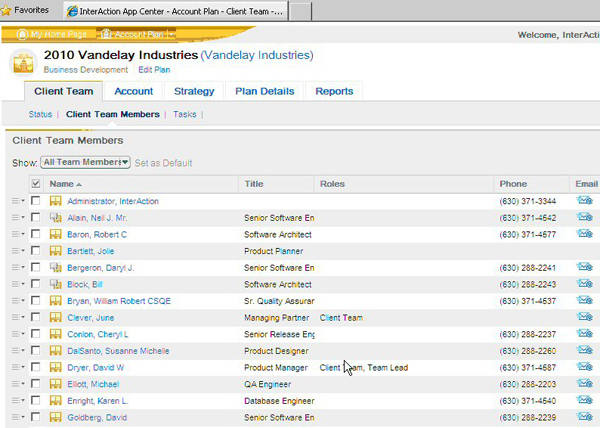The image size is (600, 428).
Task: Tick the checkbox for DalSanto, Susanne Michelle
Action: [x=36, y=350]
